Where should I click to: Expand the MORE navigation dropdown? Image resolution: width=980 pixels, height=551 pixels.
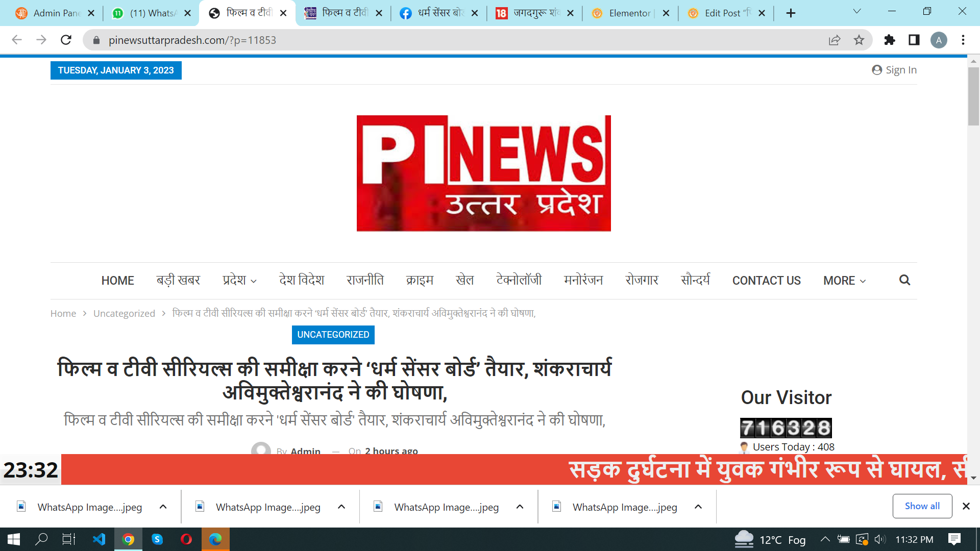[844, 281]
